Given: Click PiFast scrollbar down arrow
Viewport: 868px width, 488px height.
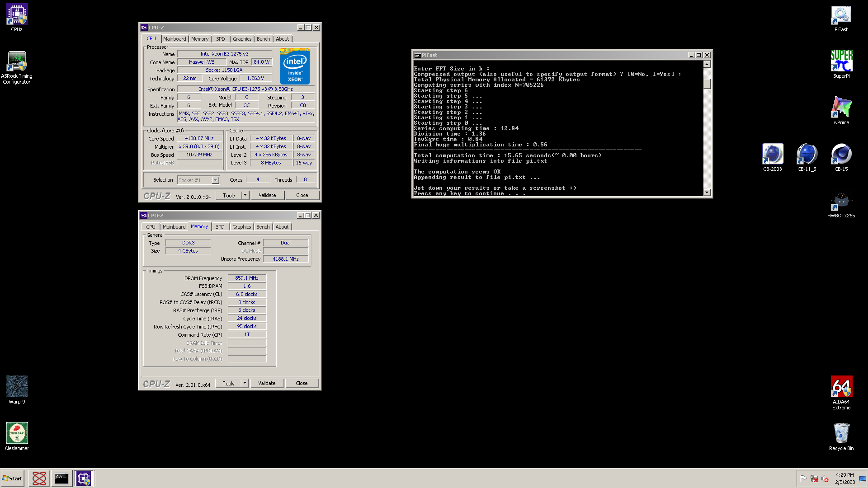Looking at the screenshot, I should click(707, 192).
